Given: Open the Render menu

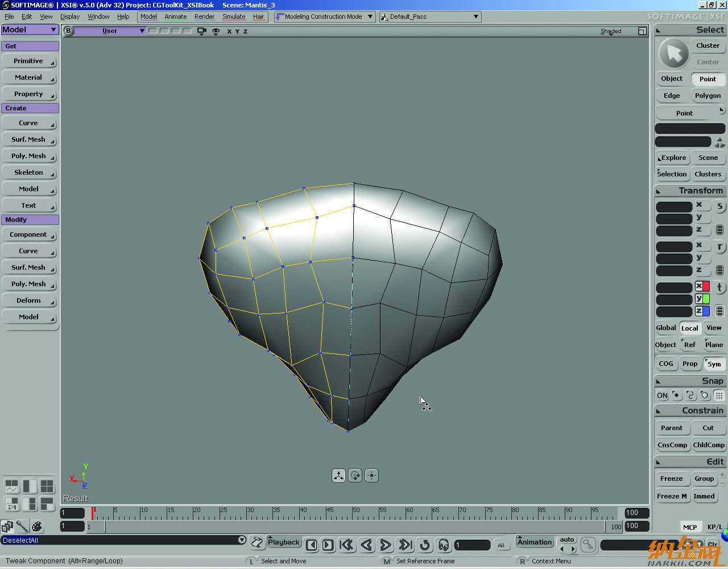Looking at the screenshot, I should pos(204,17).
